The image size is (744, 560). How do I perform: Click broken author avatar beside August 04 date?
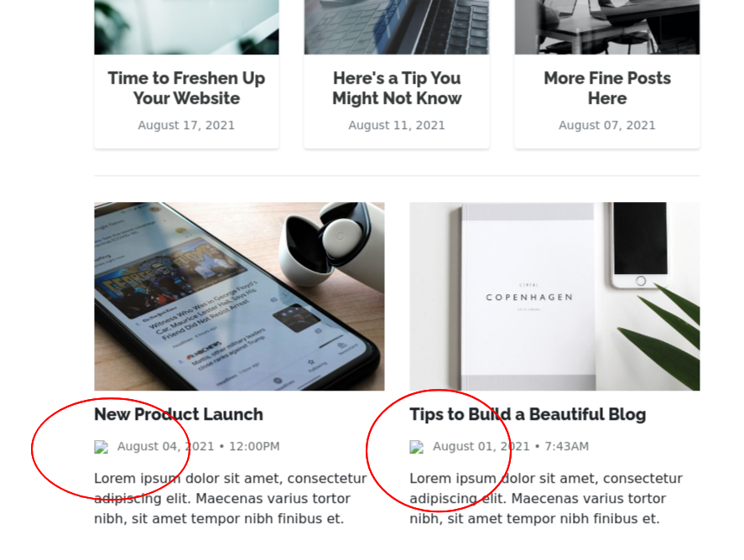point(101,447)
